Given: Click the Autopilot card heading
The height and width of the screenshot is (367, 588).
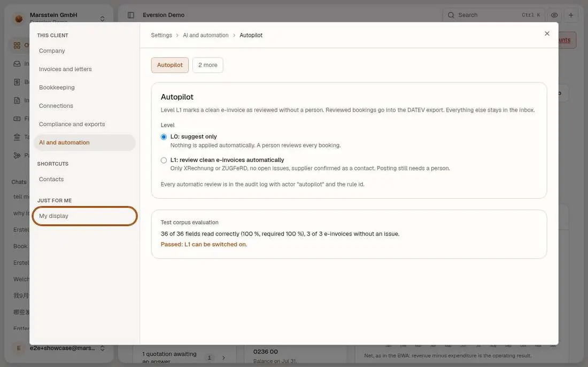Looking at the screenshot, I should click(177, 97).
